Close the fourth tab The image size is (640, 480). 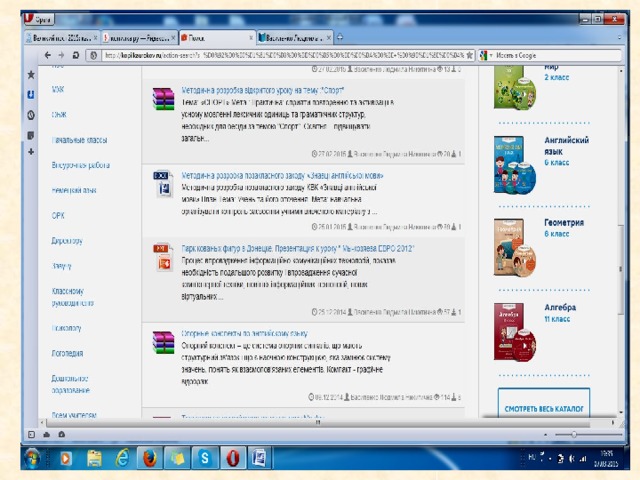[x=329, y=38]
